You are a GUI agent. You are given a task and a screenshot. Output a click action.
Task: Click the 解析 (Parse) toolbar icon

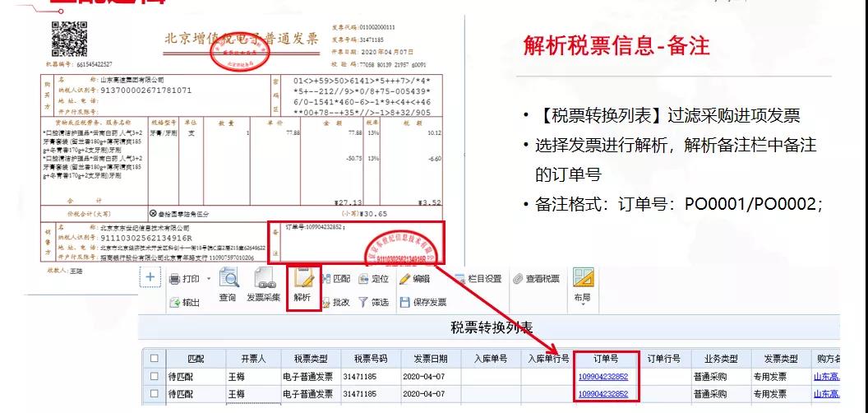301,285
